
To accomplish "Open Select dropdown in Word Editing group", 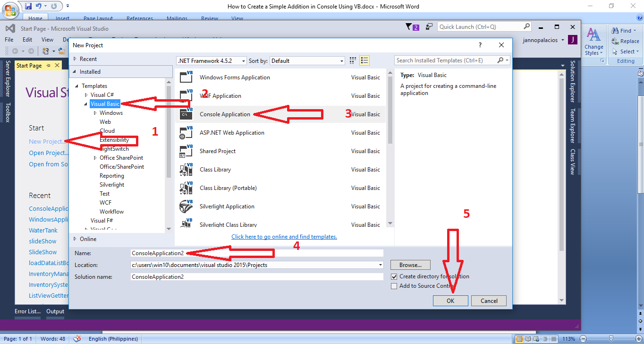I will pos(625,52).
